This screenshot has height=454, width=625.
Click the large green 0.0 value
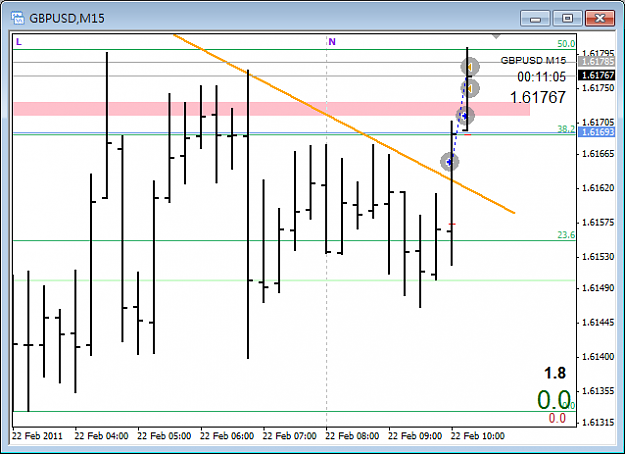click(554, 400)
